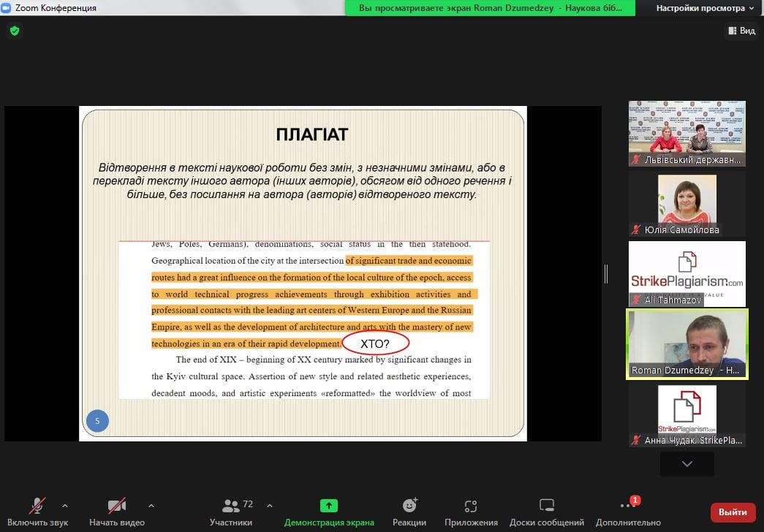Turn on camera with Начать видео
This screenshot has width=764, height=532.
click(x=117, y=511)
